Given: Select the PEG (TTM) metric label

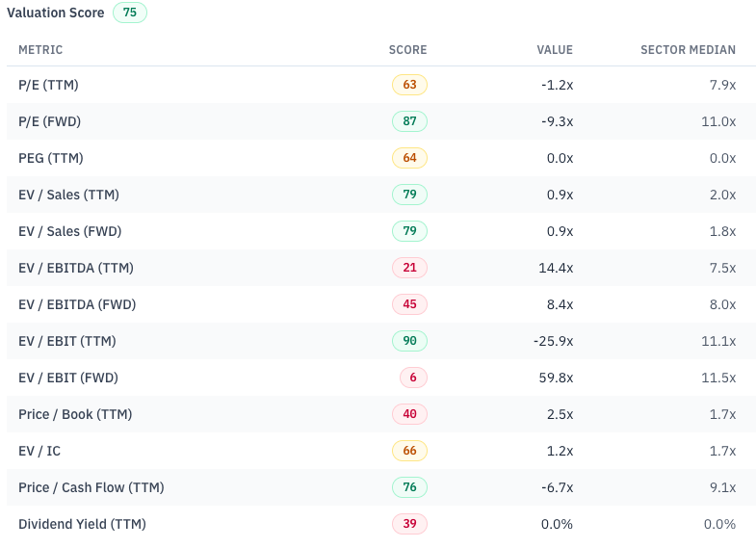Looking at the screenshot, I should pos(51,158).
